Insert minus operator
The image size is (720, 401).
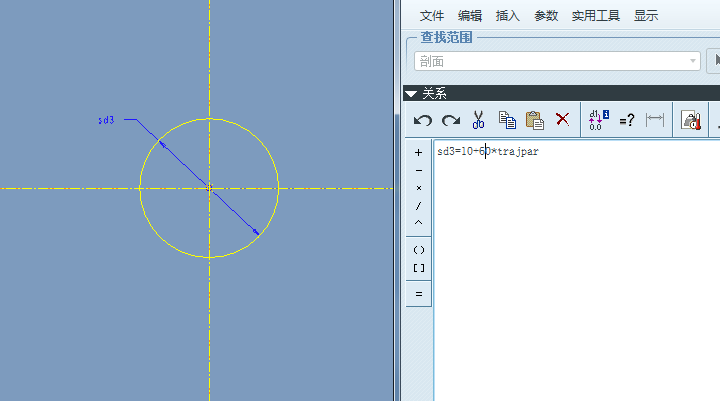click(x=418, y=170)
